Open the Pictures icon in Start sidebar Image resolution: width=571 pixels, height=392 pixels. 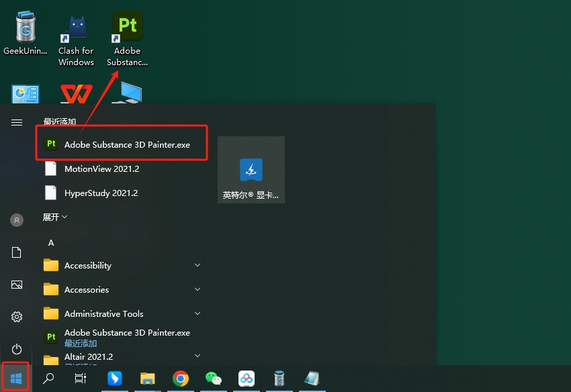(x=16, y=284)
